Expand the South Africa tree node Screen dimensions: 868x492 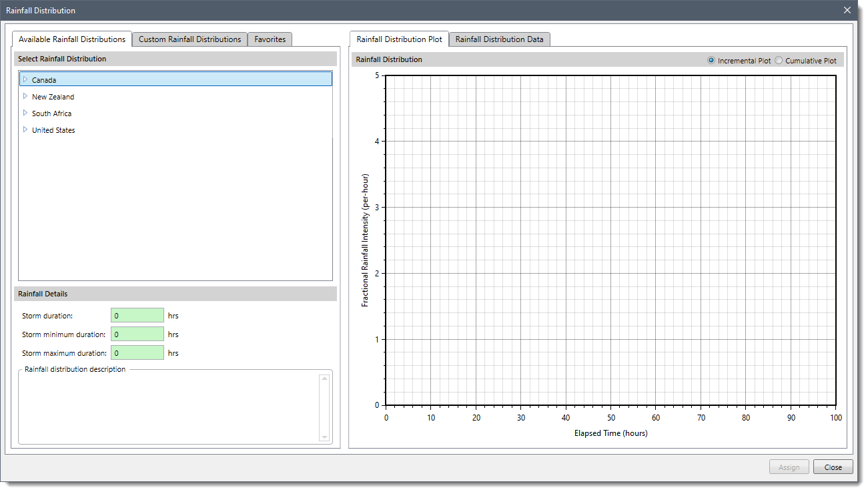pos(24,113)
